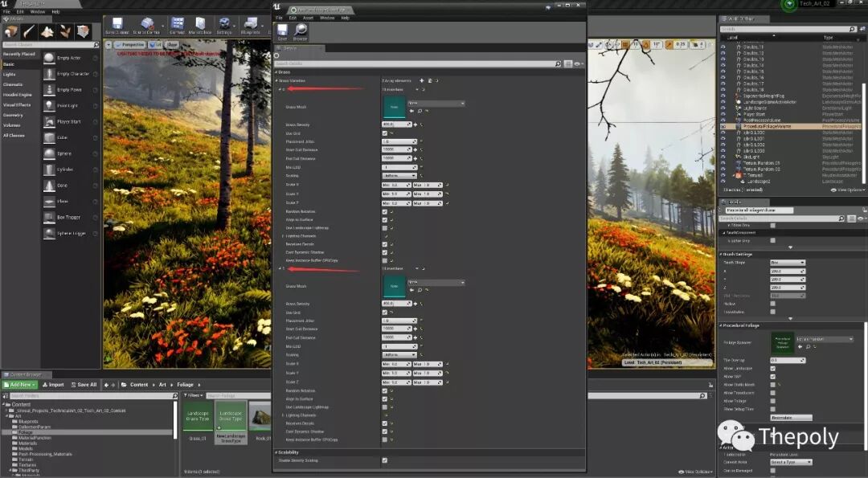Open Scaling dropdown for variety 0
868x478 pixels.
pos(399,176)
